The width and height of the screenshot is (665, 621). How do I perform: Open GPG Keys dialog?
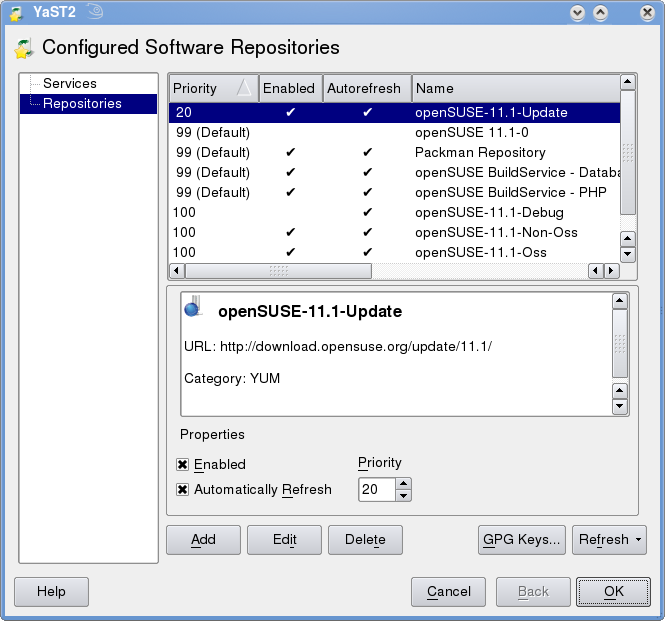point(522,540)
